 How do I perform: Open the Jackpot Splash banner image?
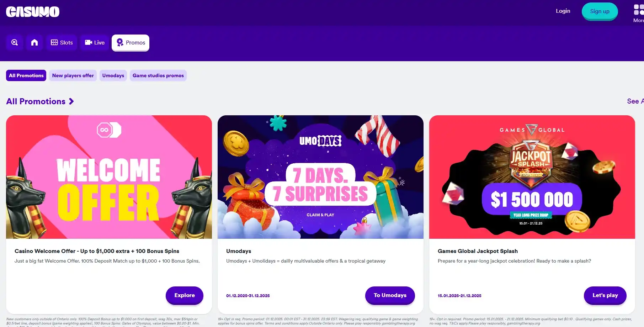coord(532,177)
